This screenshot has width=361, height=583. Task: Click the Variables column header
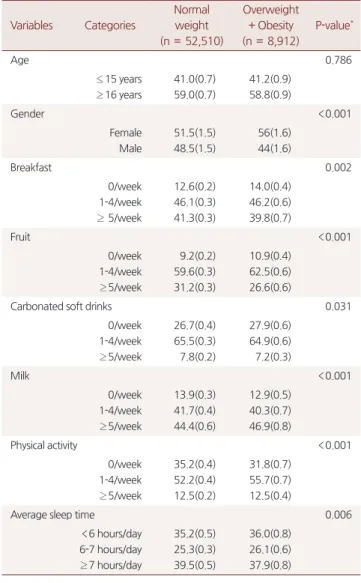tap(32, 25)
